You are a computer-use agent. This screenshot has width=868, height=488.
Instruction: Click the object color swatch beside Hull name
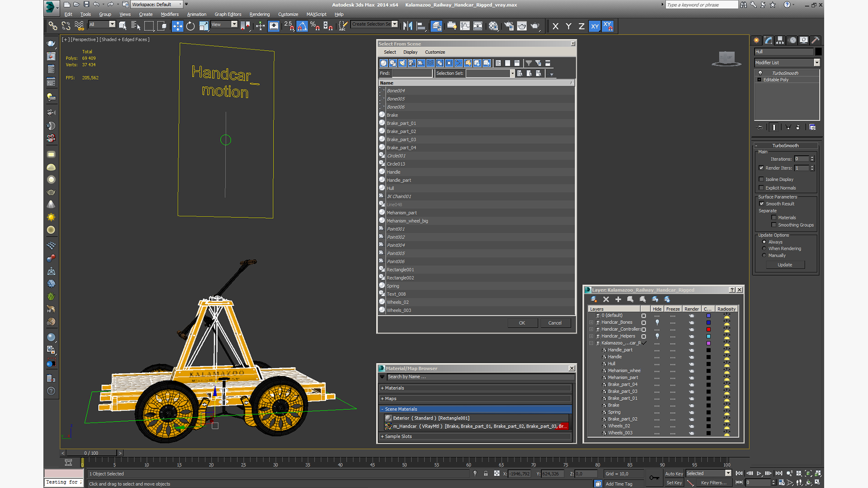[818, 52]
